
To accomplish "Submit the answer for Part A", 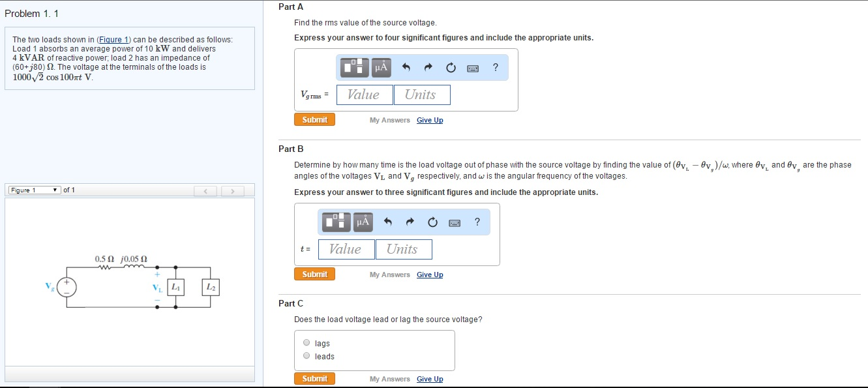I will (314, 119).
